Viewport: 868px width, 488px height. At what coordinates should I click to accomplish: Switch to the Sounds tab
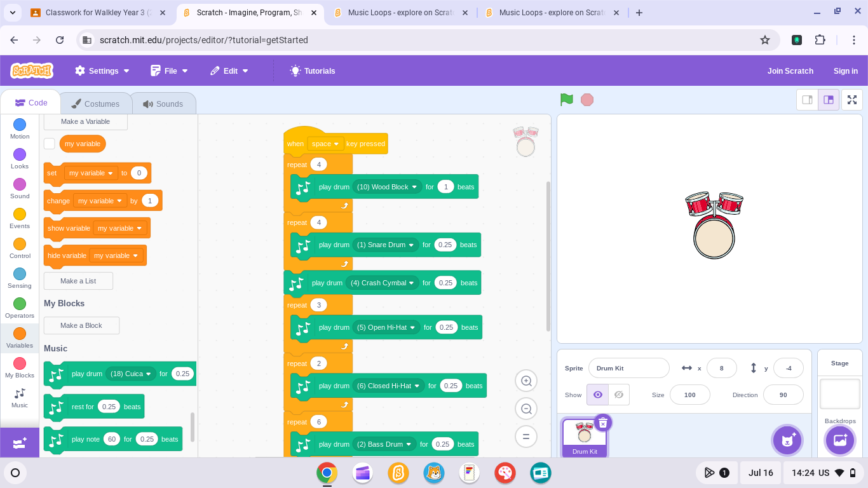[x=163, y=104]
